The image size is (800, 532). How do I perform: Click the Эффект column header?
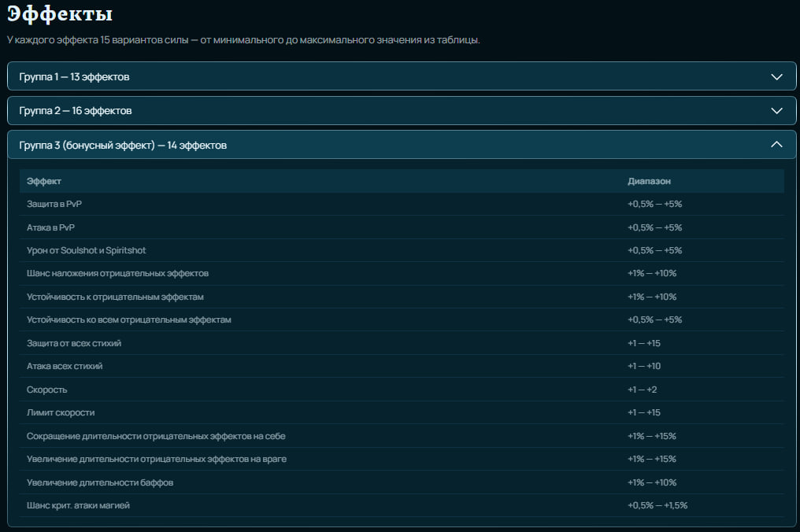click(x=44, y=181)
